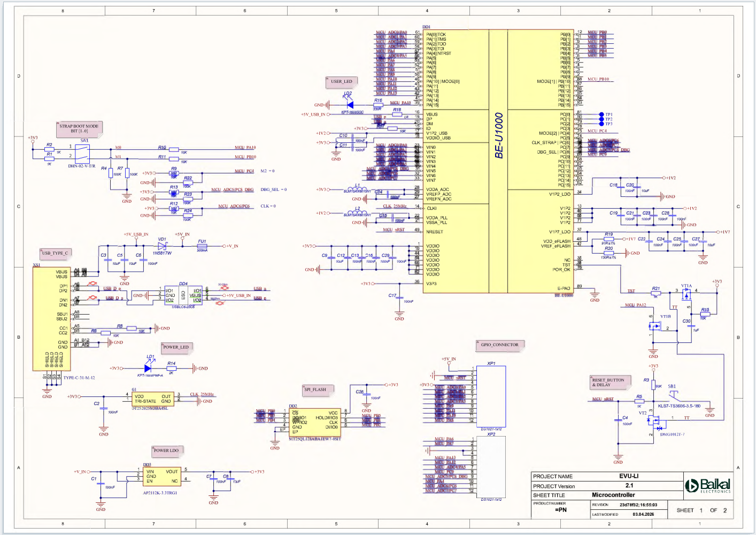Click the Baikal Electronics logo

click(x=708, y=486)
